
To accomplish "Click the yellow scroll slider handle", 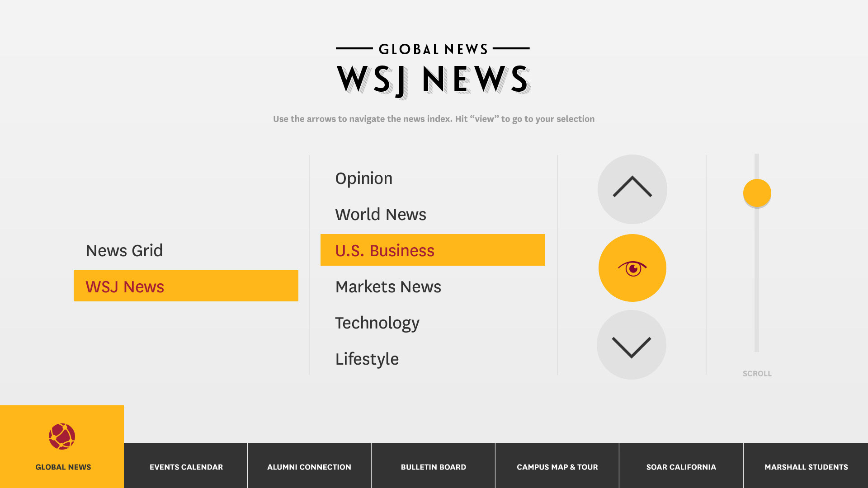I will [x=757, y=193].
